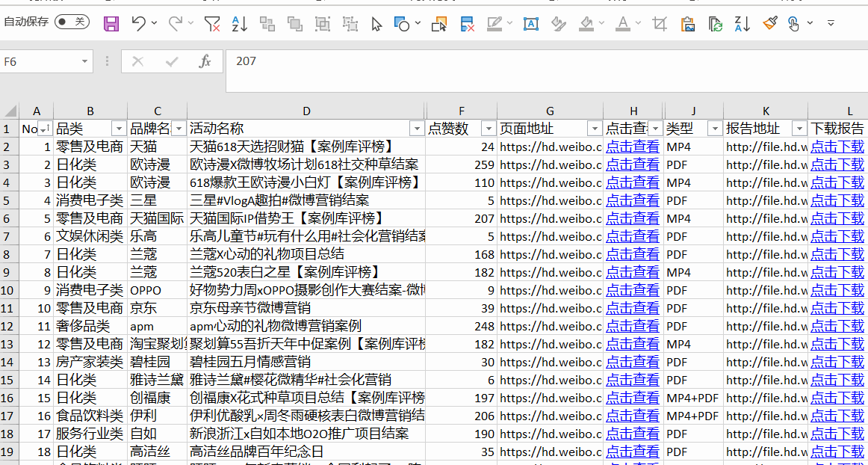Click the Group objects icon
This screenshot has width=868, height=465.
coord(322,23)
